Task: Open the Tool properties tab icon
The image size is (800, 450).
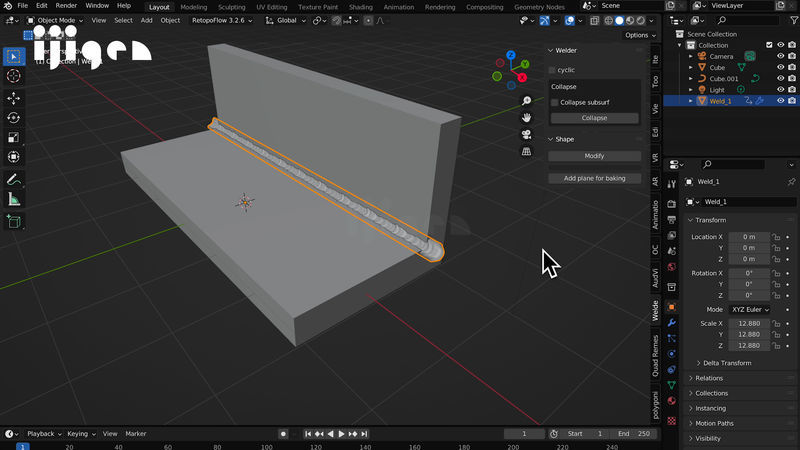Action: click(671, 184)
